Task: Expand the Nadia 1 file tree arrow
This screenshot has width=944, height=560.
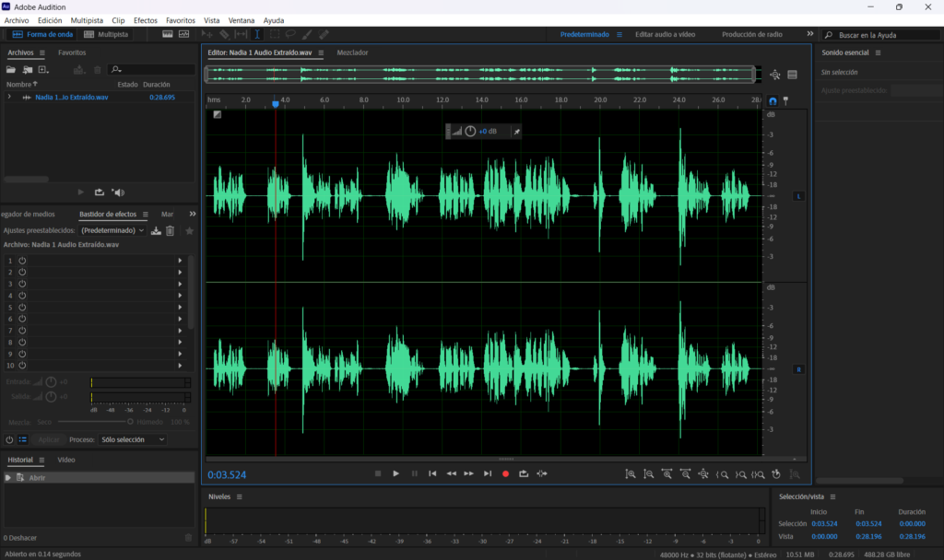Action: click(x=9, y=97)
